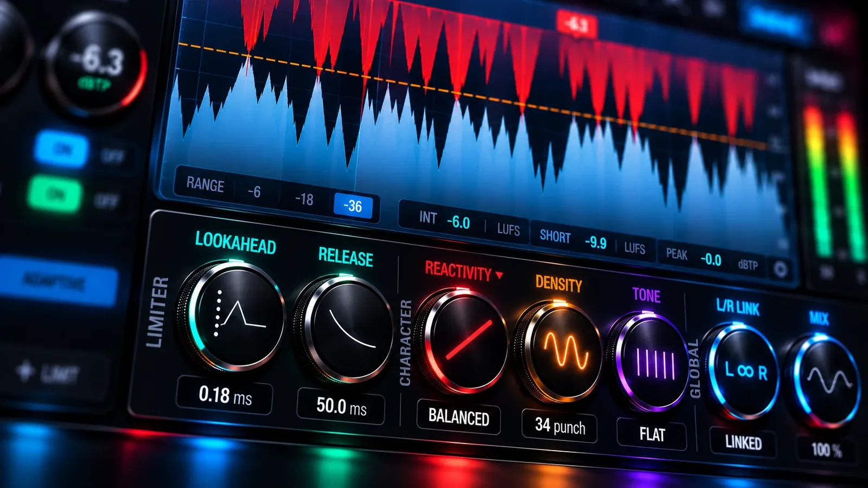
Task: Select the -18 range option
Action: pyautogui.click(x=304, y=199)
